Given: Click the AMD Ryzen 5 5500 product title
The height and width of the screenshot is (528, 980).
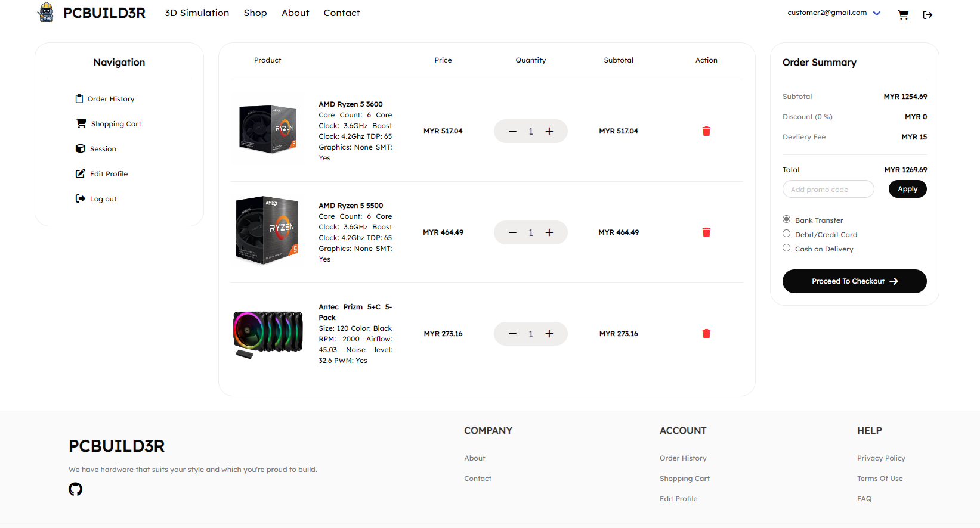Looking at the screenshot, I should click(351, 206).
